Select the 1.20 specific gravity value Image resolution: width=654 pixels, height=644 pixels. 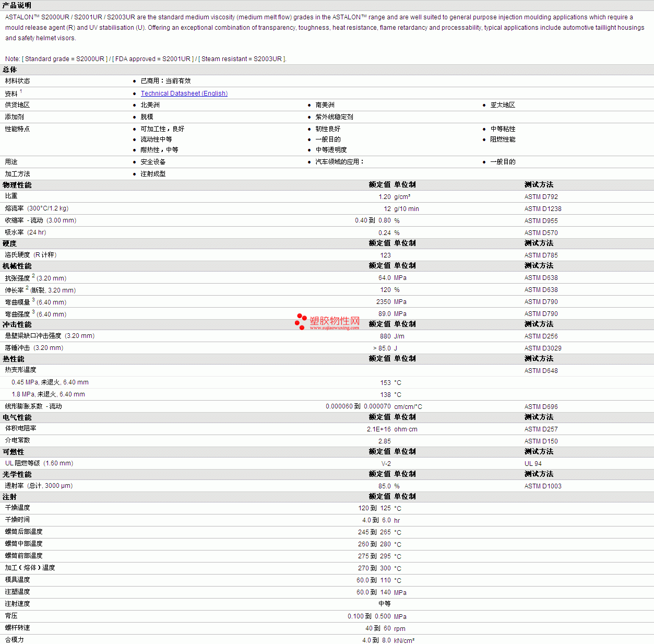click(385, 197)
